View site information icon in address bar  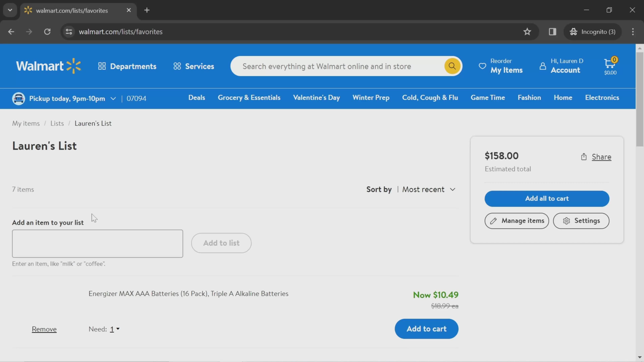[x=69, y=32]
